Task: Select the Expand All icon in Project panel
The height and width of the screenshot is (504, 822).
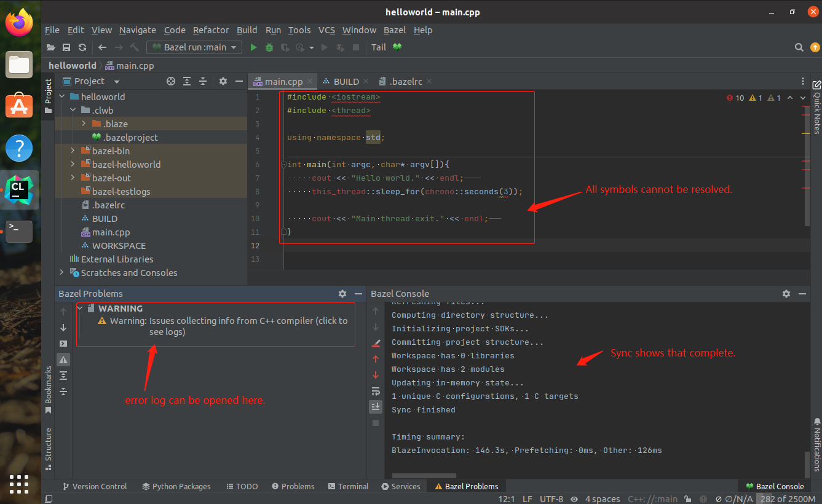Action: click(x=188, y=81)
